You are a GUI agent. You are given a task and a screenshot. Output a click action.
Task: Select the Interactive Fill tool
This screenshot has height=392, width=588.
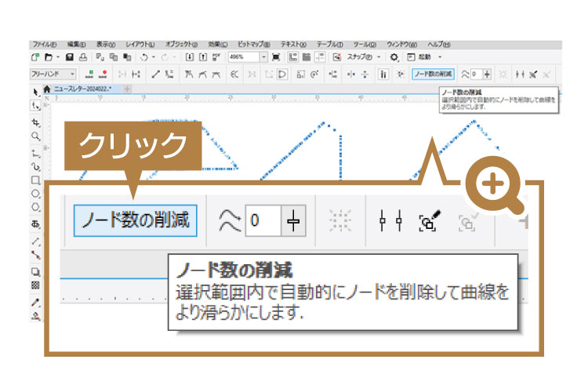[x=35, y=316]
